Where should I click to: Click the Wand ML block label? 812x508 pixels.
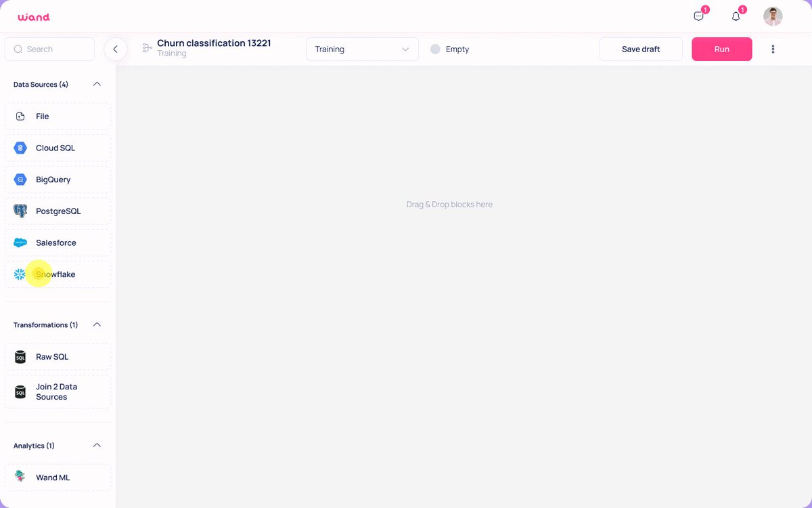click(53, 478)
